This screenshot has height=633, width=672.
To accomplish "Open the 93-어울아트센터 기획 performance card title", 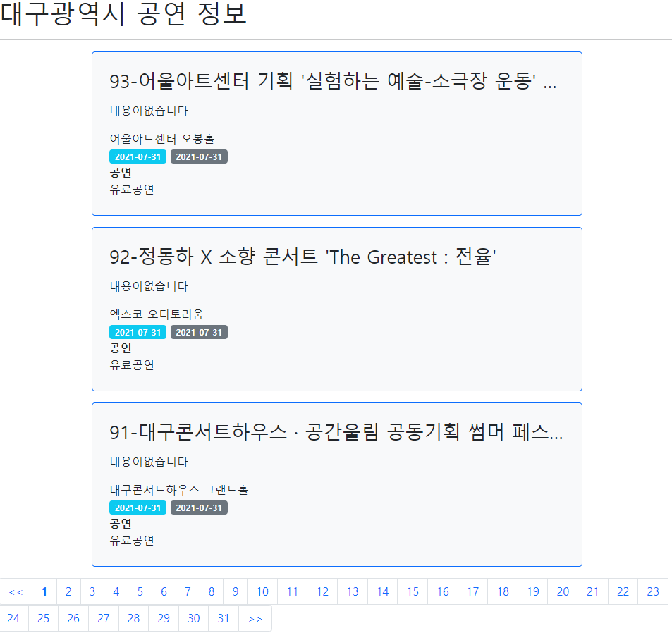I will point(333,82).
